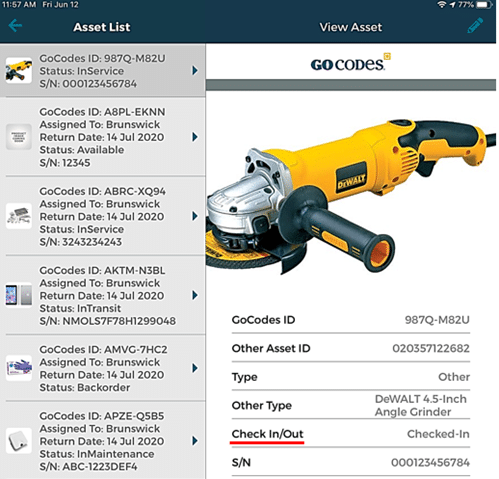Tap the battery icon in status bar
Image resolution: width=499 pixels, height=479 pixels.
(x=485, y=5)
